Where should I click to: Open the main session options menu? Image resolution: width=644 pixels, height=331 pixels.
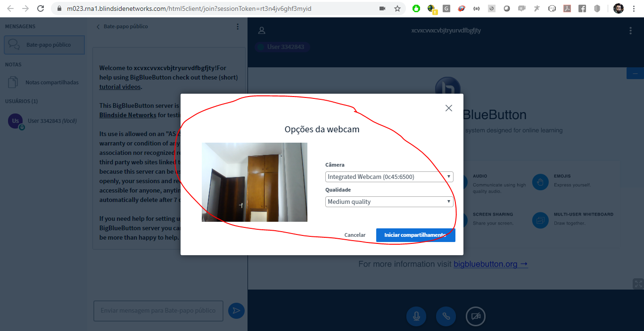pyautogui.click(x=630, y=30)
